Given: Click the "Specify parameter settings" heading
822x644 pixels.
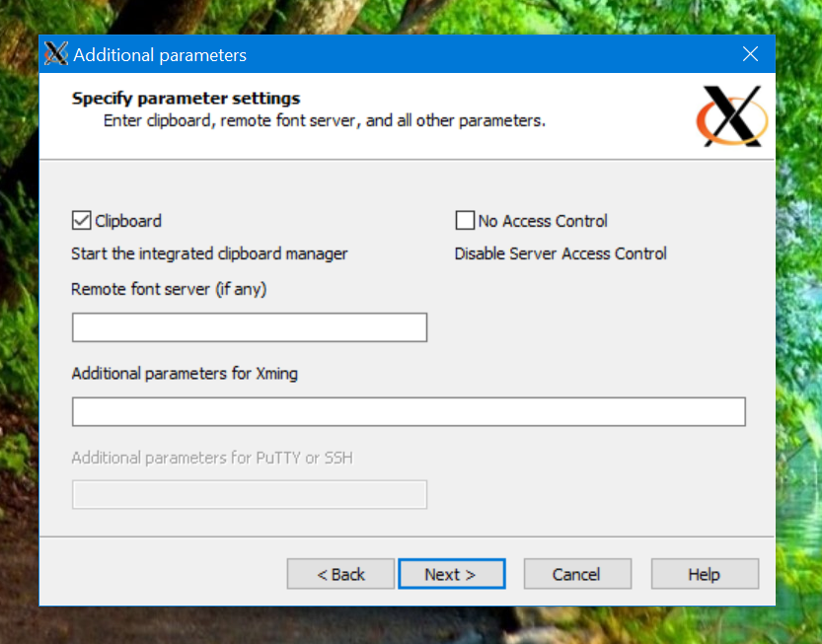Looking at the screenshot, I should click(x=186, y=99).
